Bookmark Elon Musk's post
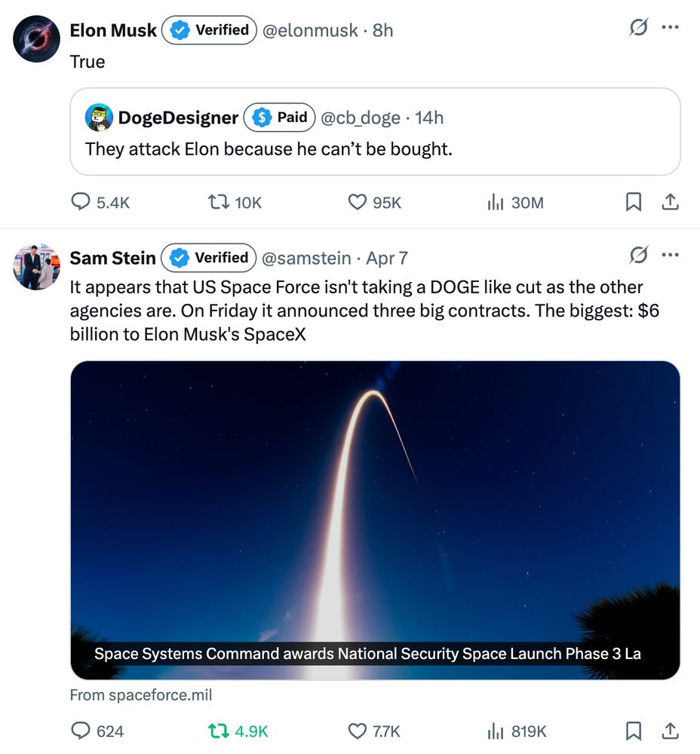 tap(634, 202)
